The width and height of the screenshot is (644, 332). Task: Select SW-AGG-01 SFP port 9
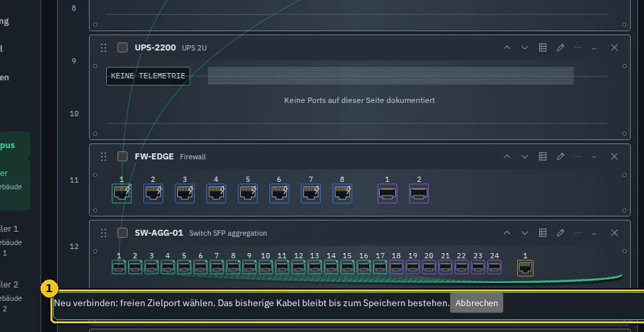[250, 267]
